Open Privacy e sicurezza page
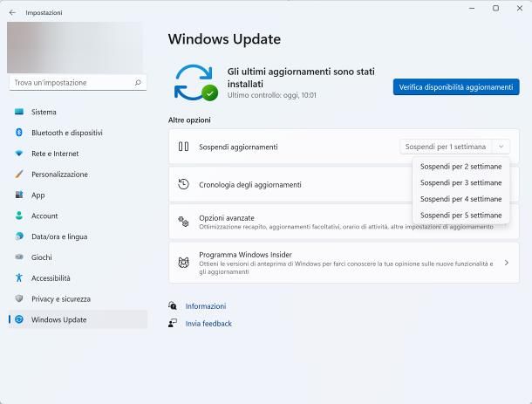This screenshot has width=532, height=404. pos(78,298)
